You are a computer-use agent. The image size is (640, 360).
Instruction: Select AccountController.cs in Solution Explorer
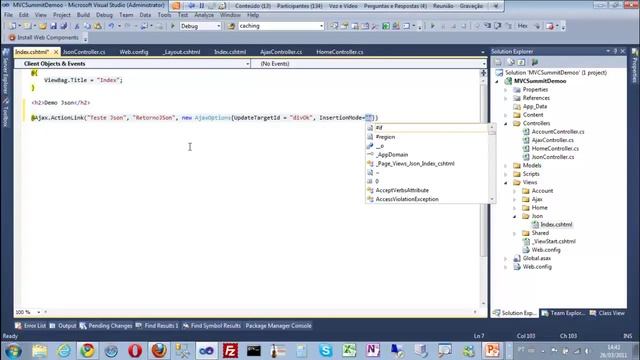pos(558,132)
